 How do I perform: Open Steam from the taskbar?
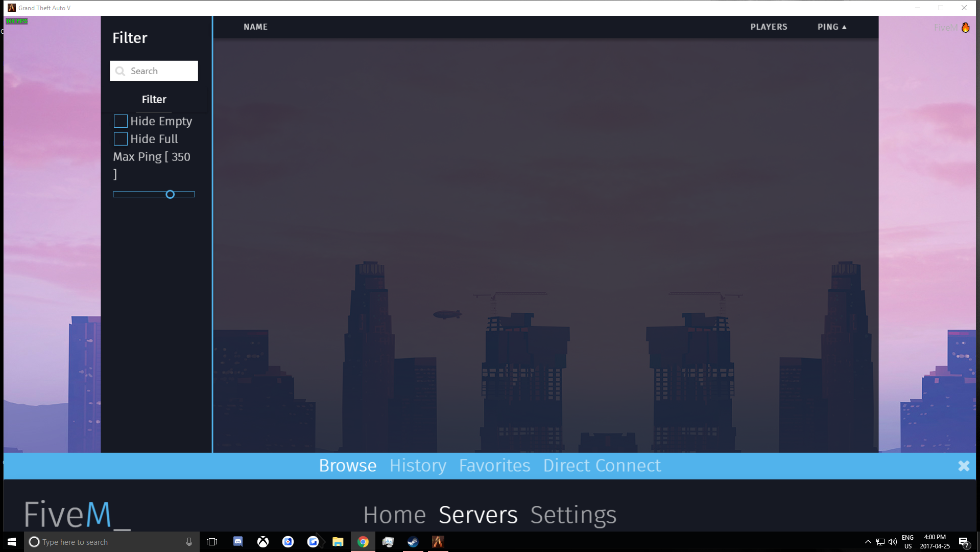click(413, 542)
